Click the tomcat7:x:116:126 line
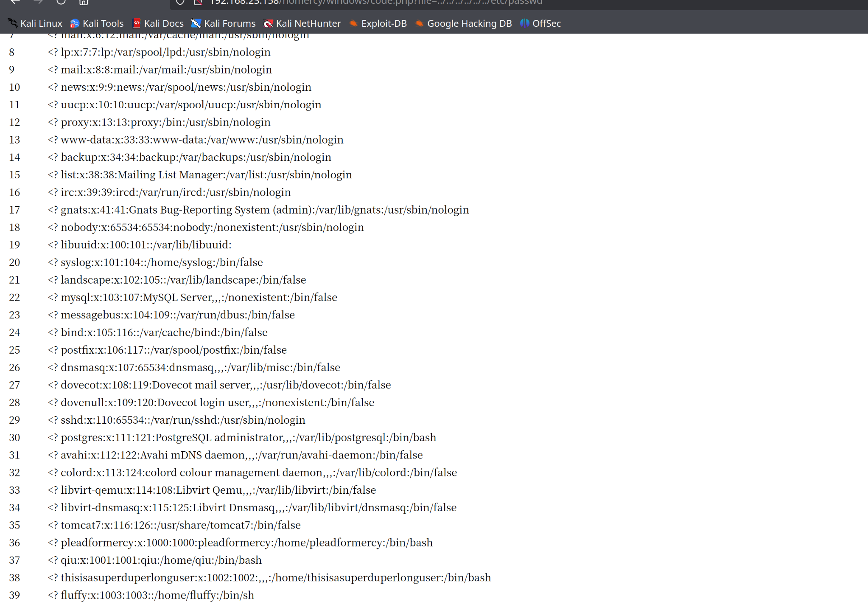868x602 pixels. pos(174,525)
